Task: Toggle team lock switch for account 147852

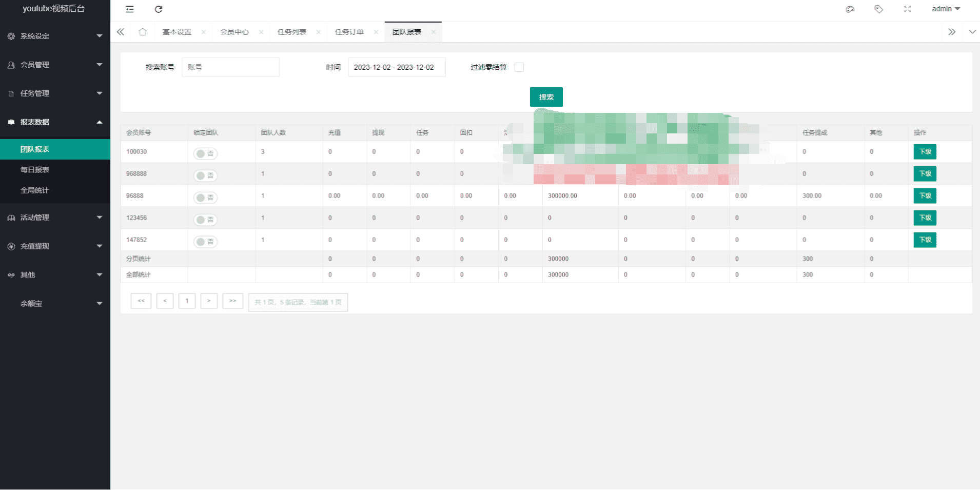Action: pyautogui.click(x=205, y=242)
